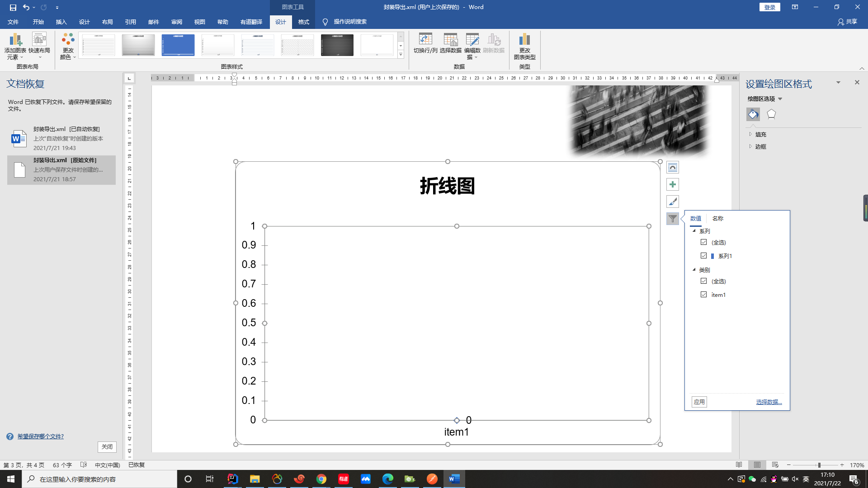The image size is (868, 488).
Task: Click the zoom slider handle
Action: click(819, 465)
